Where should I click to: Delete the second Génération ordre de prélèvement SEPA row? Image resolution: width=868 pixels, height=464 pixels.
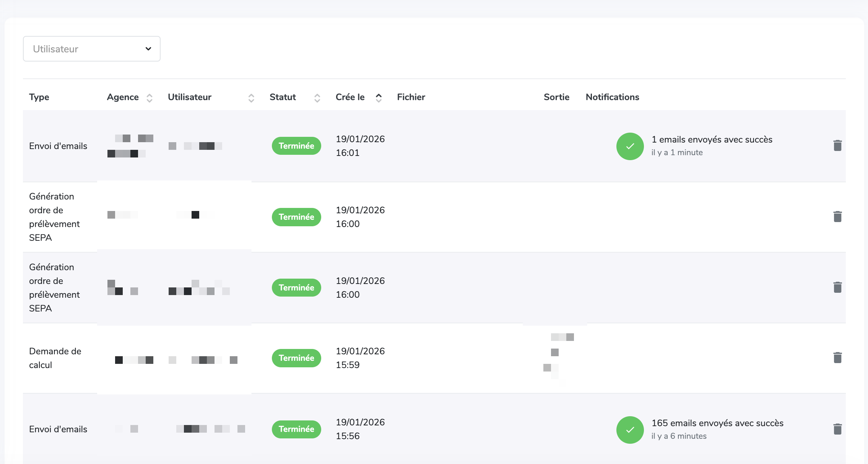tap(837, 287)
